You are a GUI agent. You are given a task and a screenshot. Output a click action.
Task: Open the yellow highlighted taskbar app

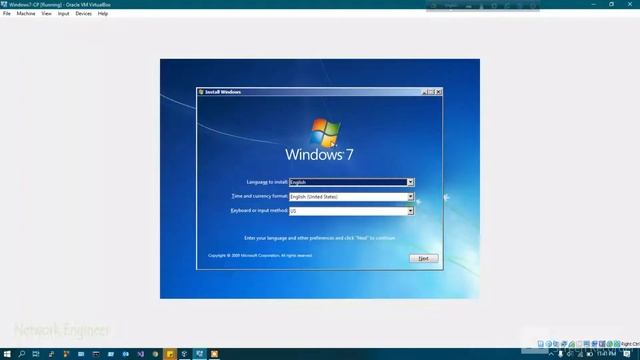point(170,354)
